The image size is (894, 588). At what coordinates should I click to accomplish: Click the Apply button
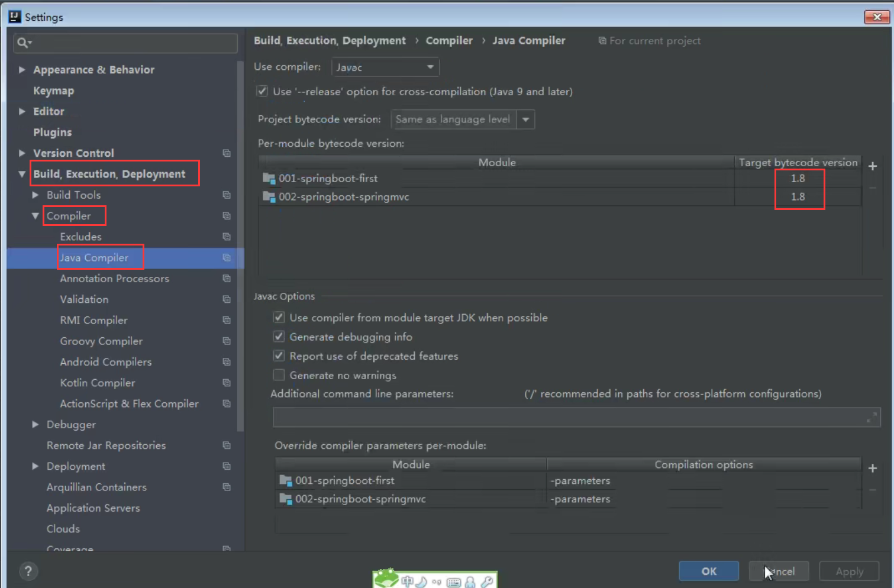pyautogui.click(x=849, y=571)
